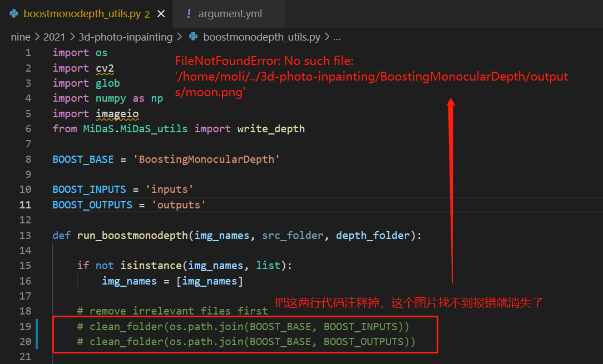603x364 pixels.
Task: Click the 'nine' breadcrumb segment
Action: (x=21, y=37)
